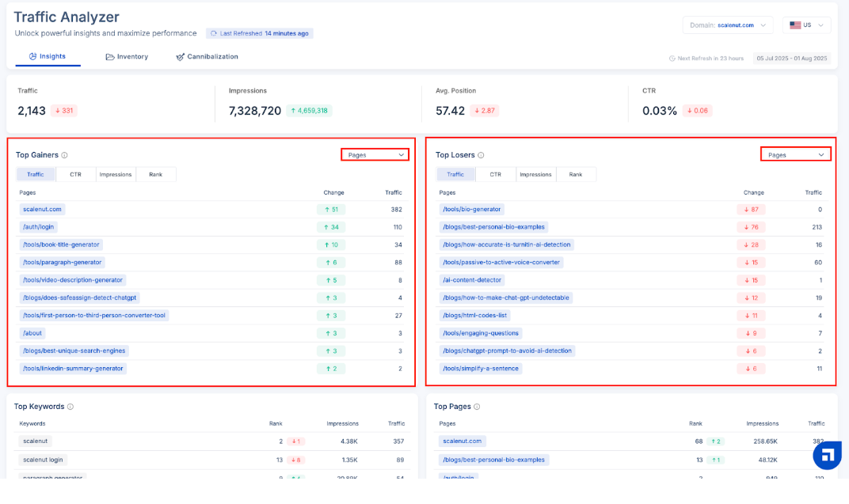
Task: Click the info icon beside Top Gainers
Action: (x=65, y=156)
